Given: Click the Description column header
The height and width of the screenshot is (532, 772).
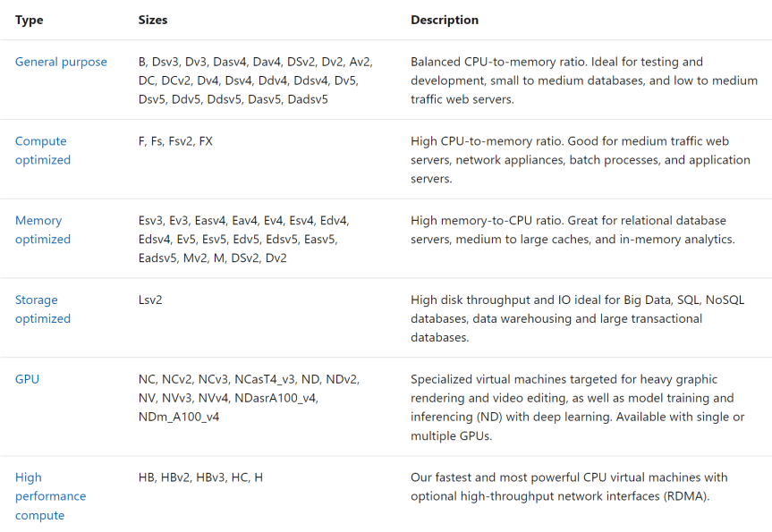Looking at the screenshot, I should click(x=445, y=20).
